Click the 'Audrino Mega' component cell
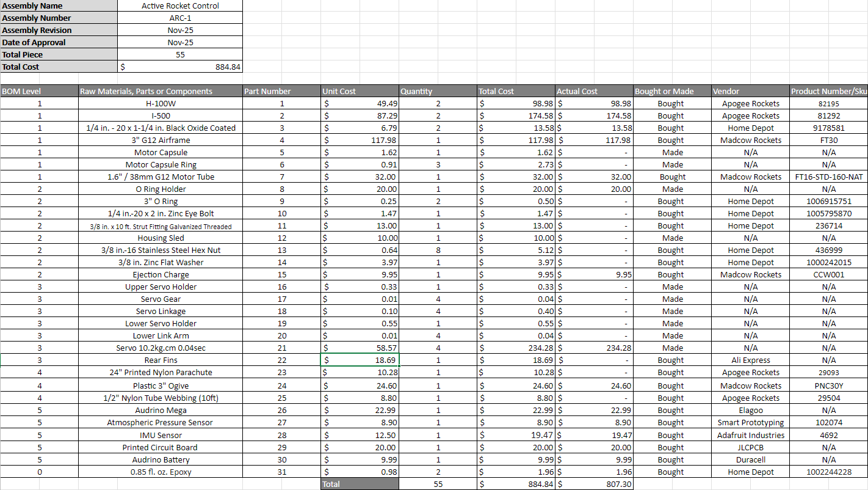 click(161, 410)
